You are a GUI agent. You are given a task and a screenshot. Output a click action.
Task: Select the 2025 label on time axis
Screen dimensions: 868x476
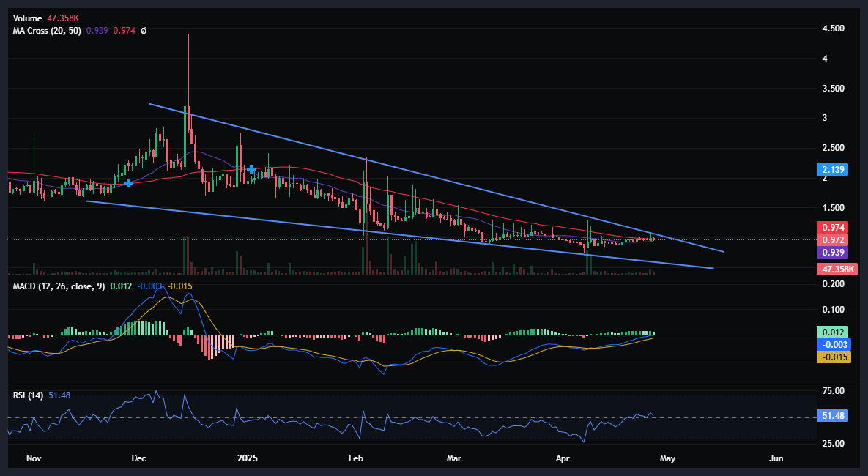pos(247,458)
